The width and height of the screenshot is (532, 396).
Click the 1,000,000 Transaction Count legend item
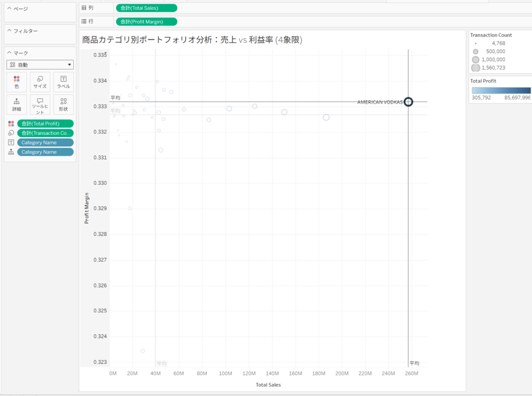[475, 60]
